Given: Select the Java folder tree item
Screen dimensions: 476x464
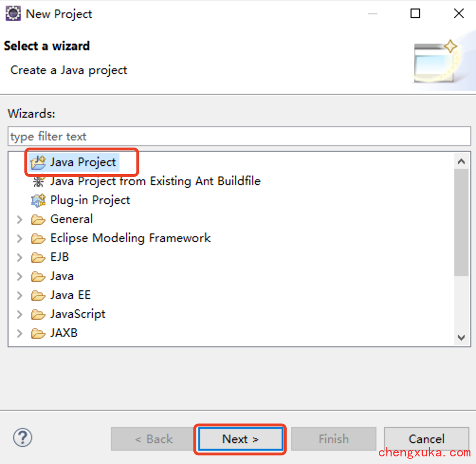Looking at the screenshot, I should point(62,277).
